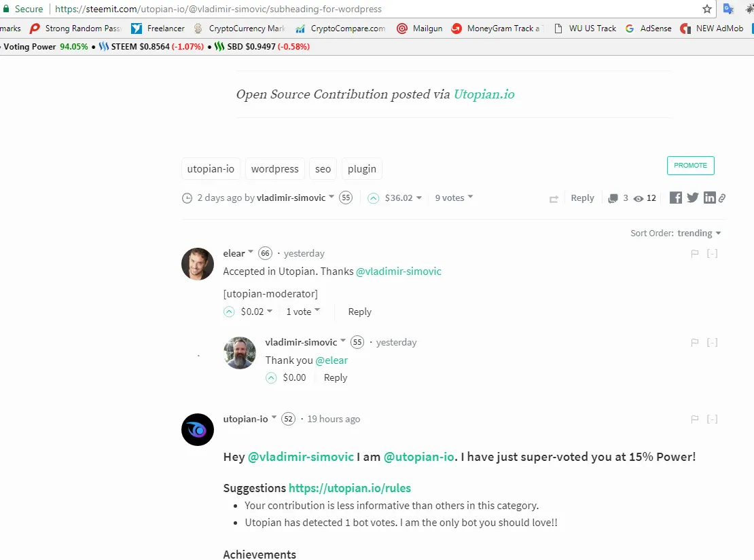This screenshot has height=560, width=754.
Task: Open the NEW AdMob bookmark
Action: (x=712, y=29)
